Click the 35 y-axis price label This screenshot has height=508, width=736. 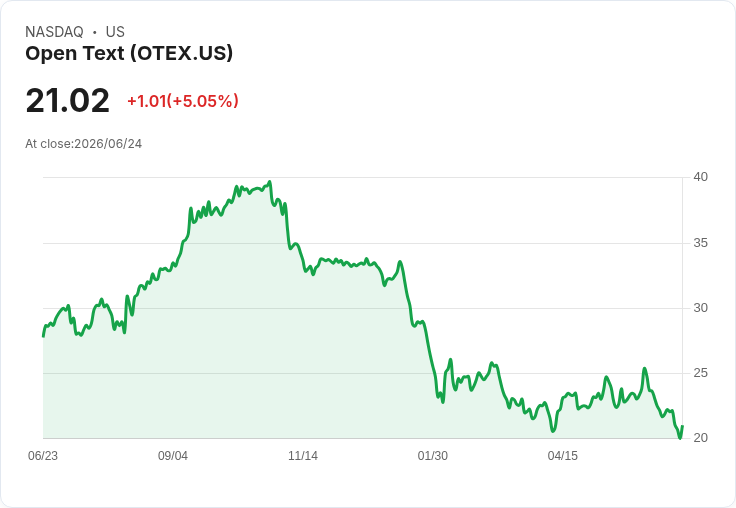pyautogui.click(x=701, y=243)
